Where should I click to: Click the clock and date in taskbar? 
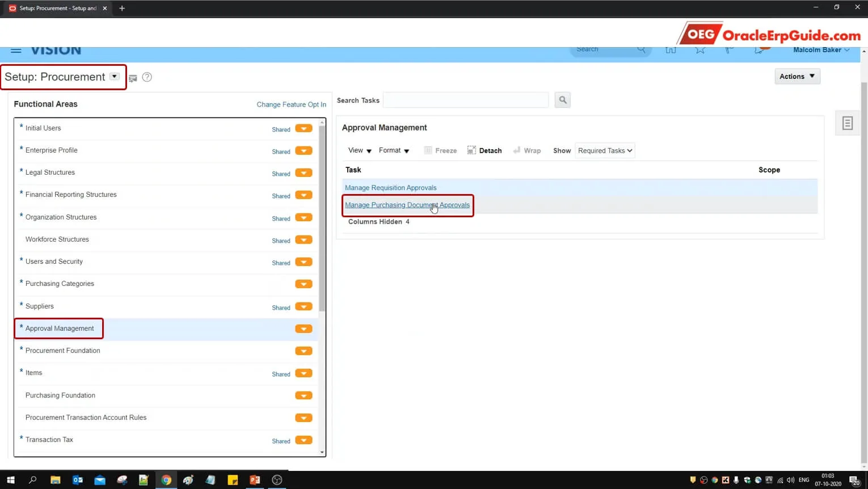[x=828, y=480]
